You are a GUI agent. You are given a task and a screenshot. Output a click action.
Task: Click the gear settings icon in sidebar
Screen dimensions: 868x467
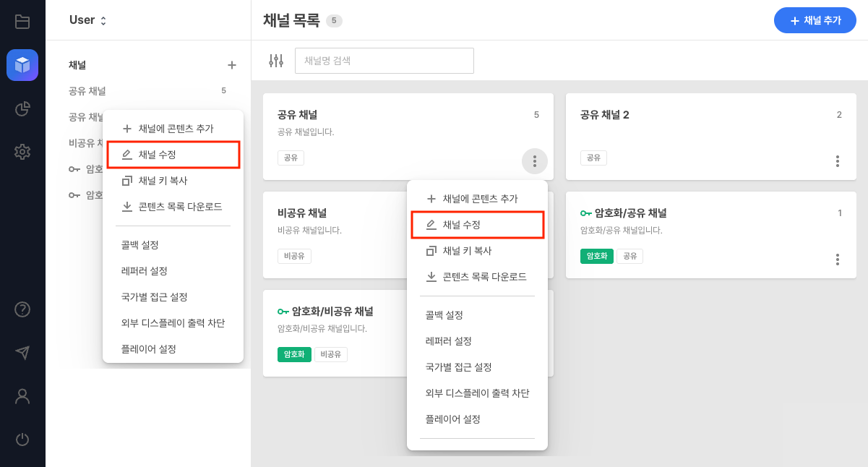22,152
